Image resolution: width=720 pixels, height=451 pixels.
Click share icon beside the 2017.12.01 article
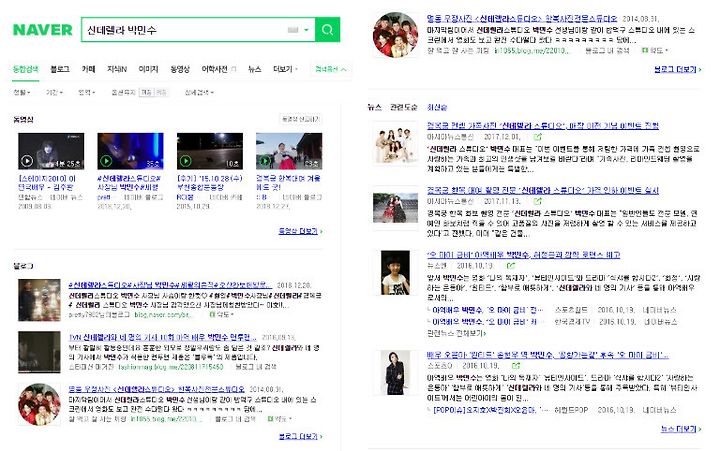pyautogui.click(x=538, y=137)
